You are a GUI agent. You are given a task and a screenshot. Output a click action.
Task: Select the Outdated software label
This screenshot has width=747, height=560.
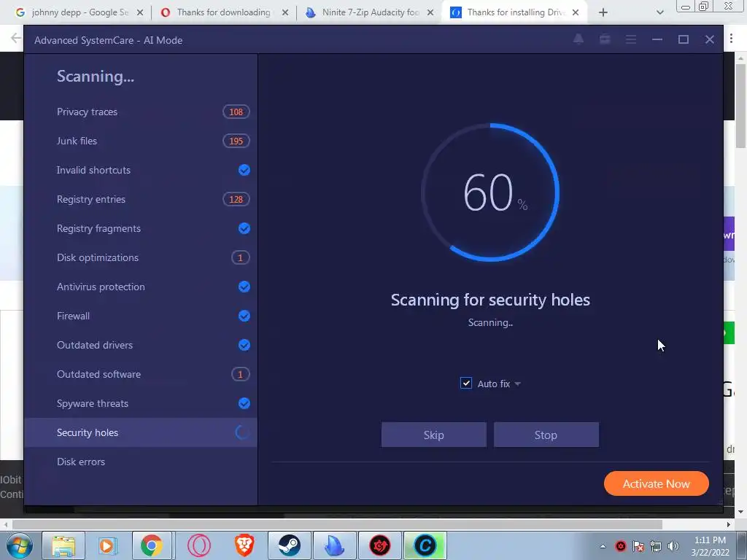98,374
